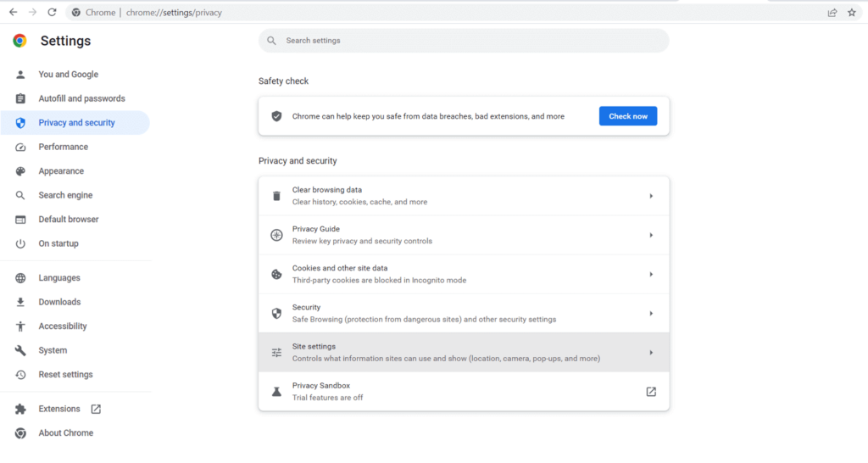The image size is (868, 463).
Task: Click the Chrome icon for About Chrome
Action: point(20,433)
